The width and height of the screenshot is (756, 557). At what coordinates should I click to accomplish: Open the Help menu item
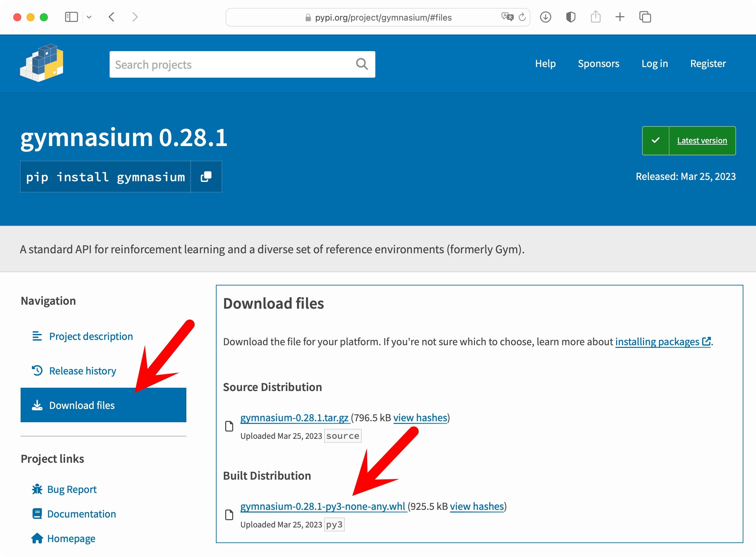tap(545, 64)
